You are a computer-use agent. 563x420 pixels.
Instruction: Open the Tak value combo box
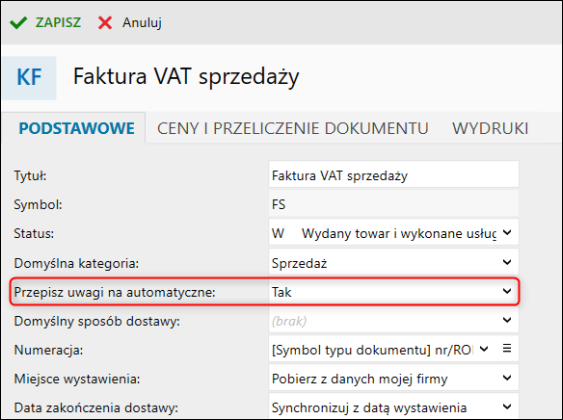pyautogui.click(x=394, y=292)
